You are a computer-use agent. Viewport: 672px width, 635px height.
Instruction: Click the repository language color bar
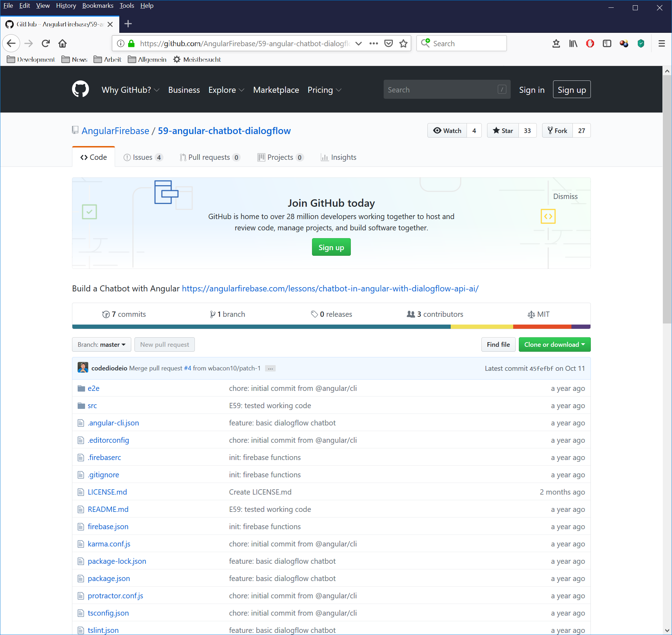coord(331,327)
